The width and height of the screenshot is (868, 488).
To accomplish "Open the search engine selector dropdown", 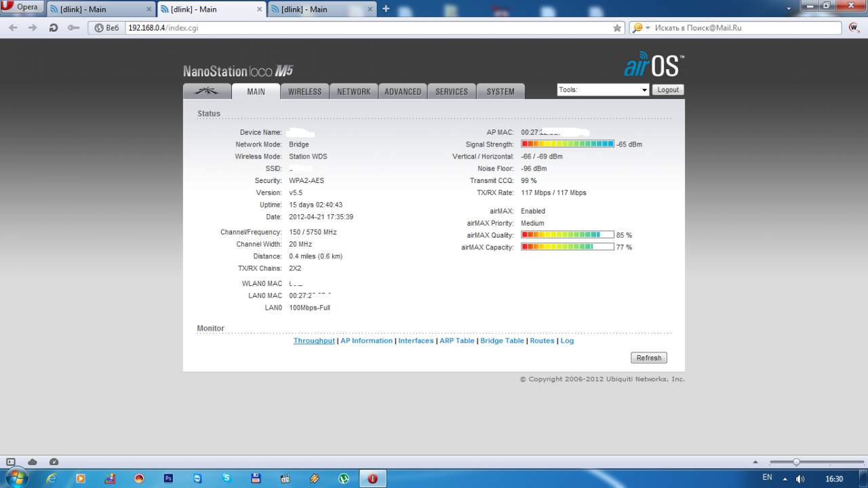I will point(640,28).
